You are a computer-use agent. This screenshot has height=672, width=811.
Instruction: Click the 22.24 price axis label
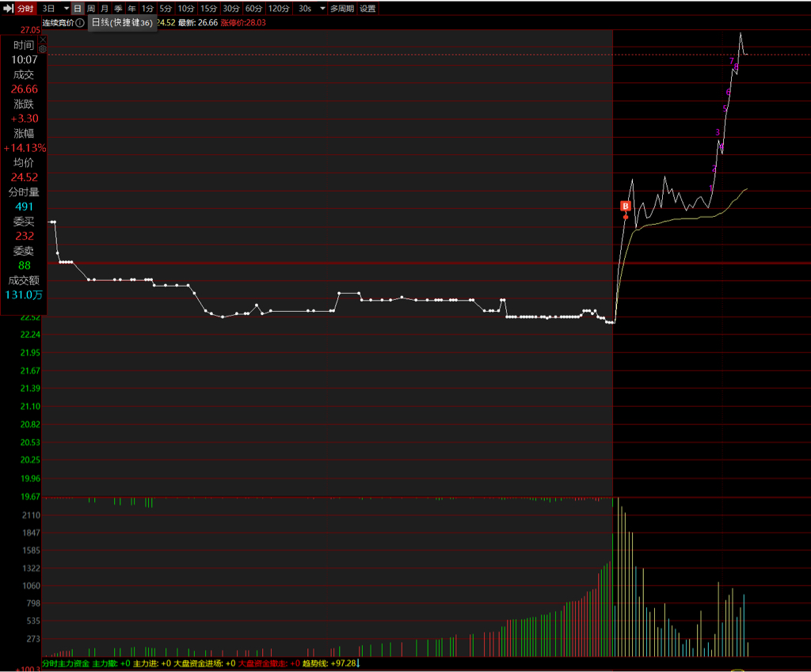point(30,335)
